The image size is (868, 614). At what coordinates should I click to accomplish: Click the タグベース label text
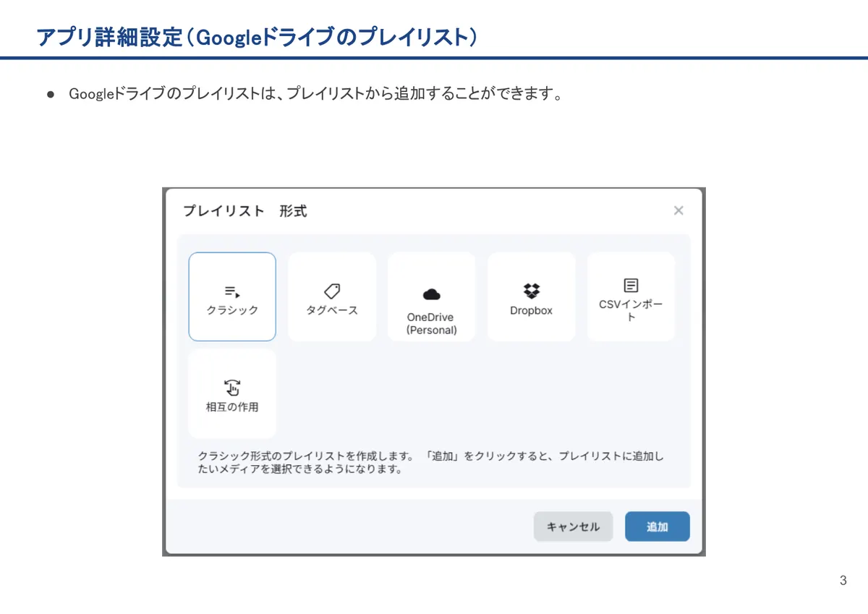pyautogui.click(x=332, y=310)
